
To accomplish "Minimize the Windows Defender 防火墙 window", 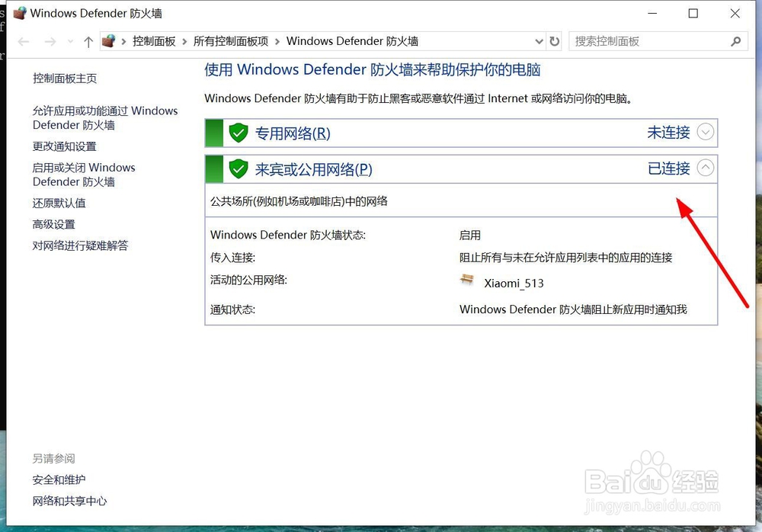I will click(x=652, y=14).
